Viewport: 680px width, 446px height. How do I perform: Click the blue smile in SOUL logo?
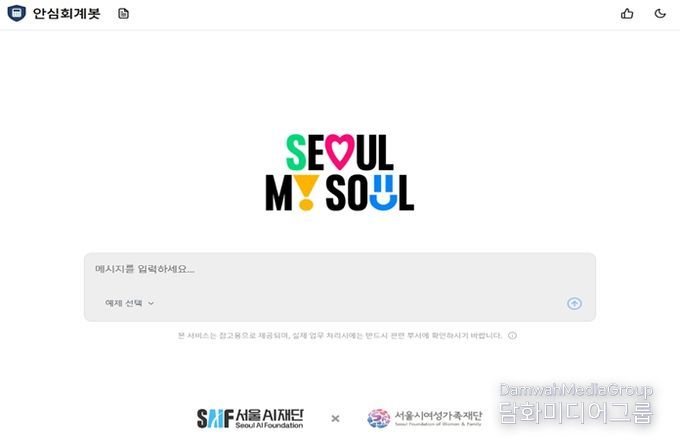383,193
